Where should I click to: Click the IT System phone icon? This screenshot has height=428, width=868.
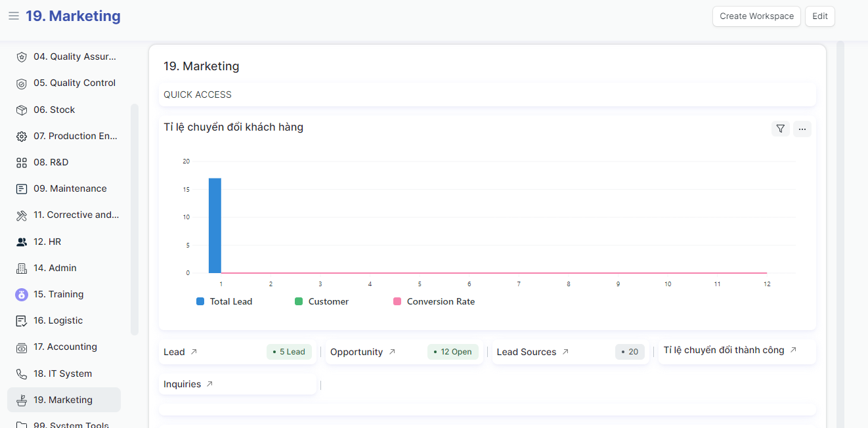click(x=22, y=374)
